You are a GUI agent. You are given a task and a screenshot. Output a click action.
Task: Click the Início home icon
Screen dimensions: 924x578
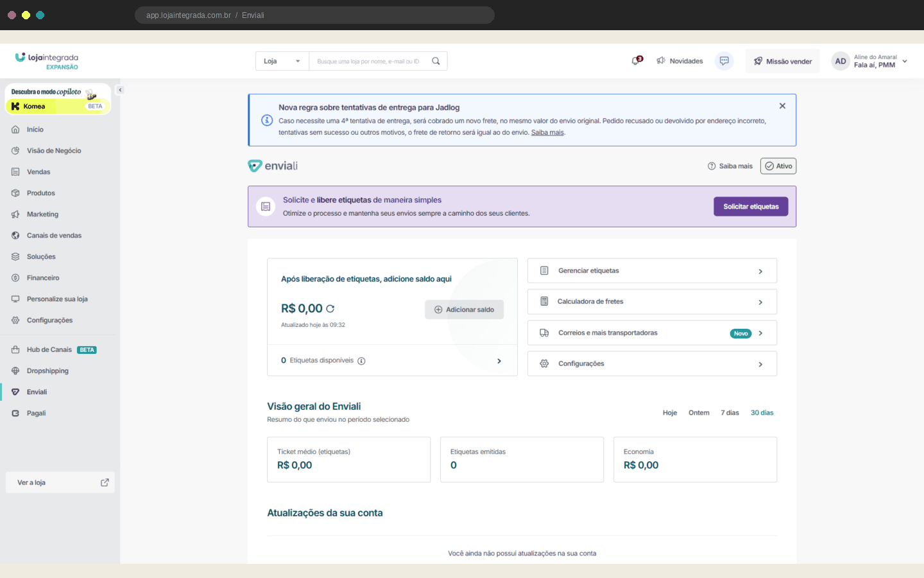(15, 130)
